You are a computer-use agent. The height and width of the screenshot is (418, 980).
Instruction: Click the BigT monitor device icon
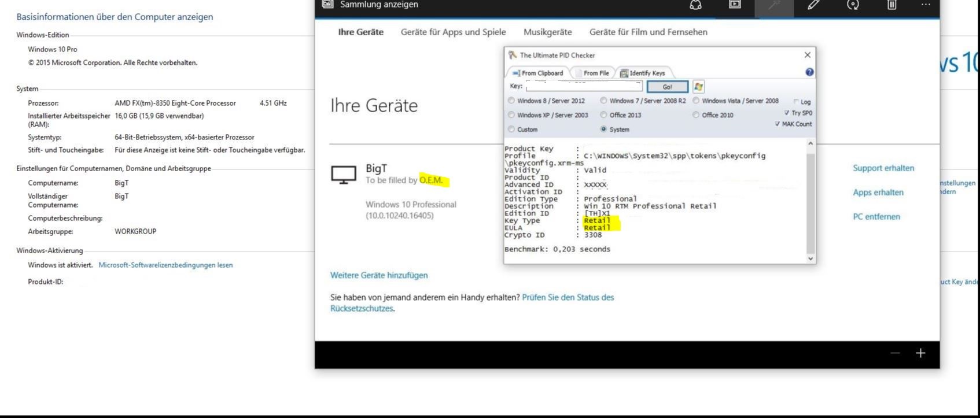pos(343,175)
